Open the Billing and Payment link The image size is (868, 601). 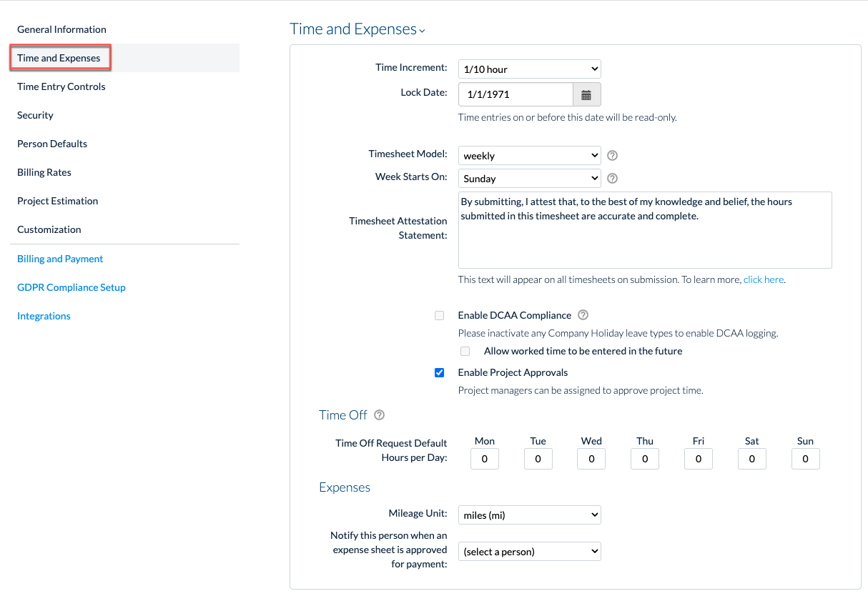[60, 259]
